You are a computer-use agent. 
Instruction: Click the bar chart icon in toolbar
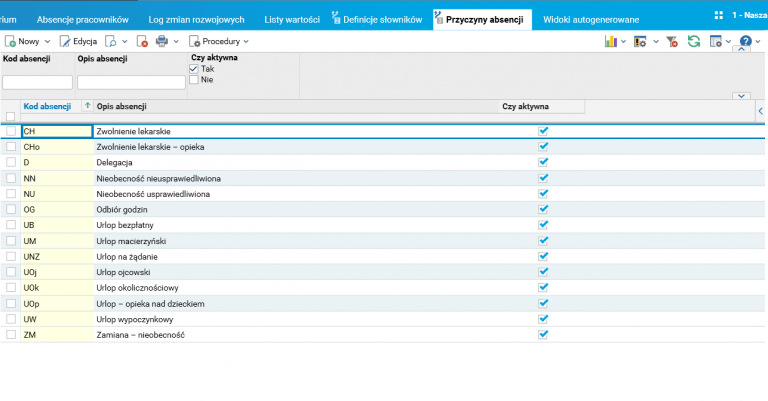pos(610,42)
